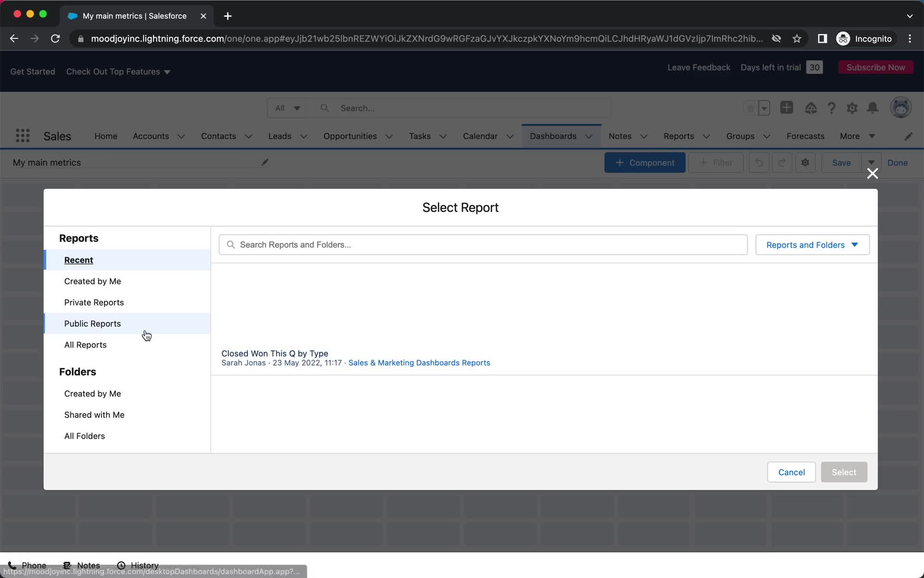924x578 pixels.
Task: Click Done to exit dashboard editor
Action: pos(897,163)
